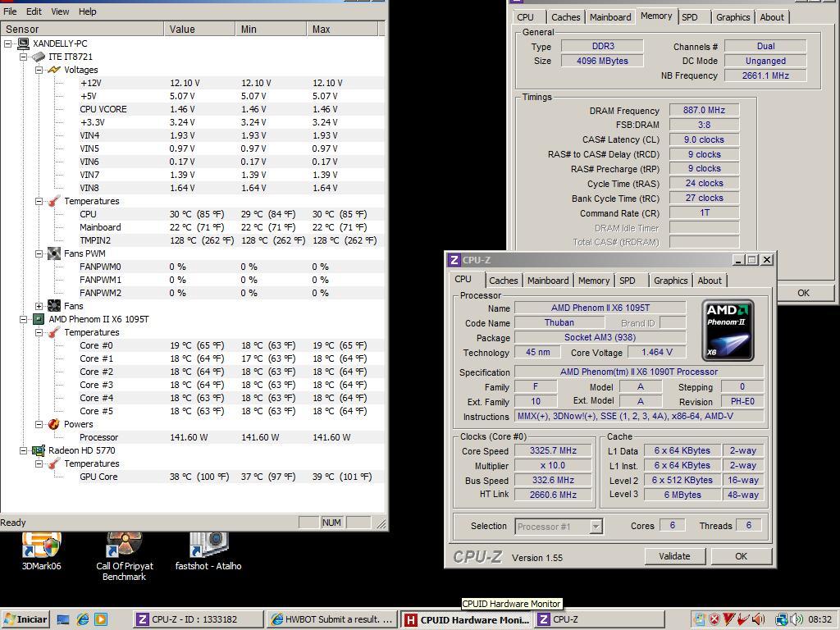Switch to Caches tab in front CPU-Z window
This screenshot has width=840, height=630.
click(x=503, y=281)
